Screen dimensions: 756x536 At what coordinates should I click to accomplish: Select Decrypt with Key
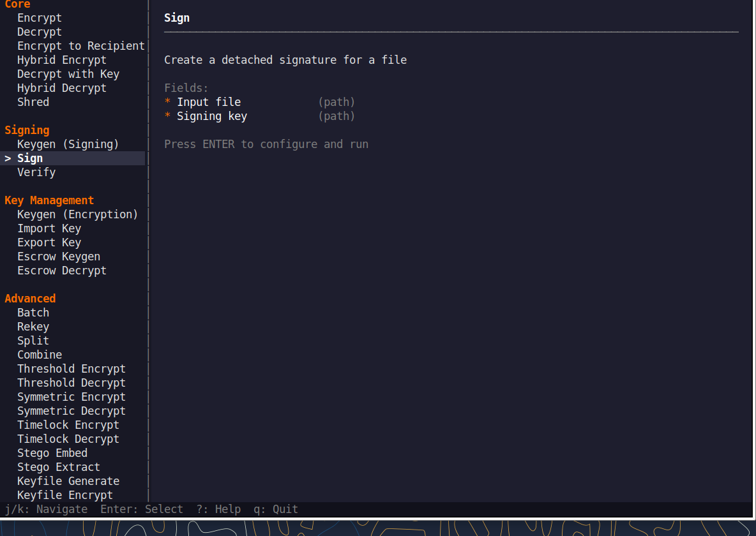(x=68, y=74)
